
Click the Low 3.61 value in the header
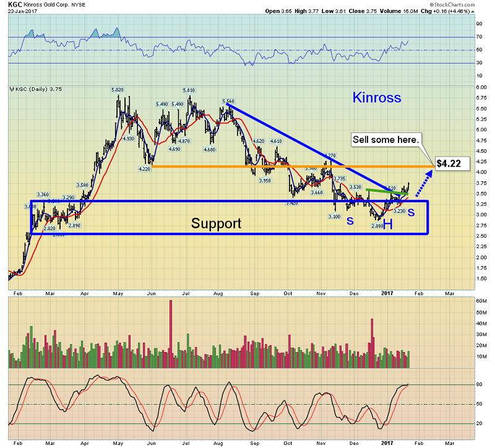tap(334, 11)
